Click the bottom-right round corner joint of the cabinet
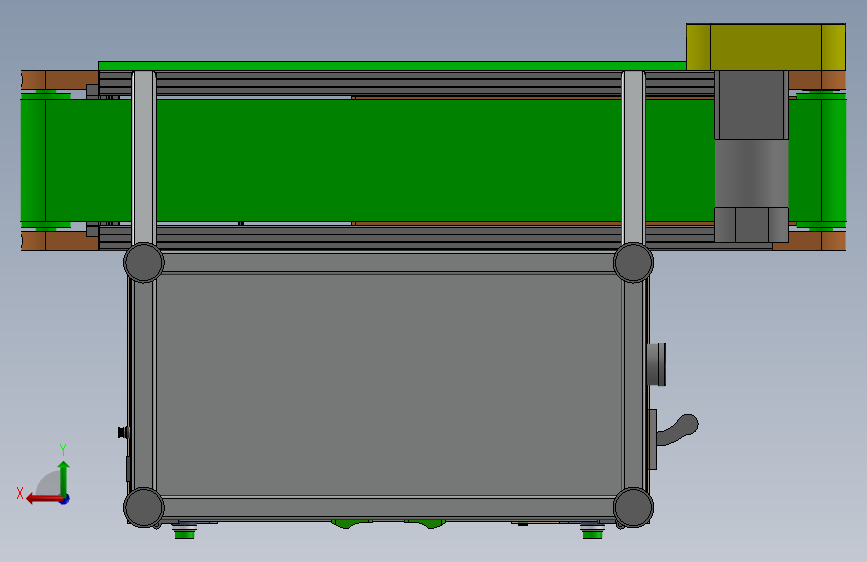867x562 pixels. tap(634, 507)
